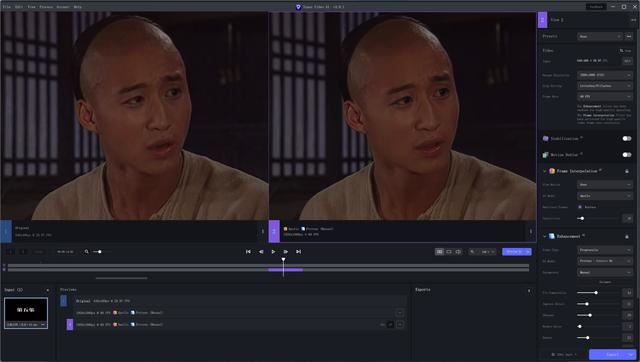Collapse the Enhancement section
Viewport: 640px width, 362px height.
pos(544,236)
